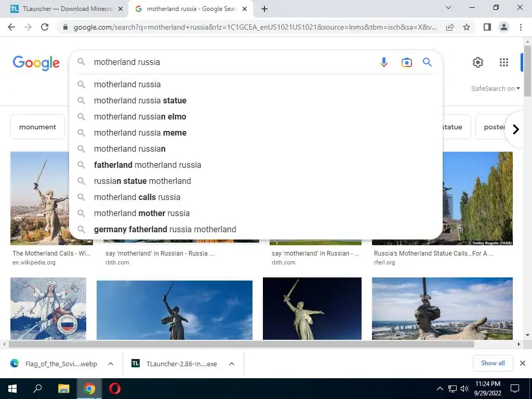The height and width of the screenshot is (399, 532).
Task: Go back with the browser back arrow
Action: click(11, 27)
